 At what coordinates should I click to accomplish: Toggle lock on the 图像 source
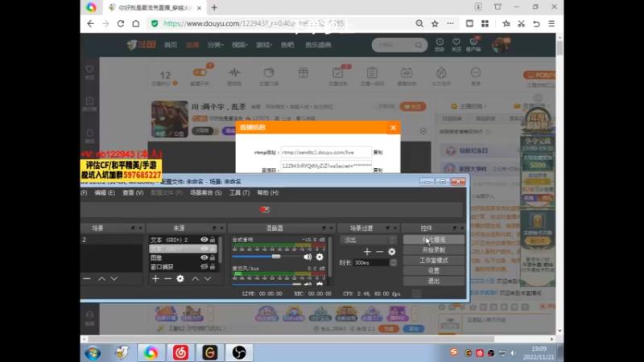coord(213,257)
